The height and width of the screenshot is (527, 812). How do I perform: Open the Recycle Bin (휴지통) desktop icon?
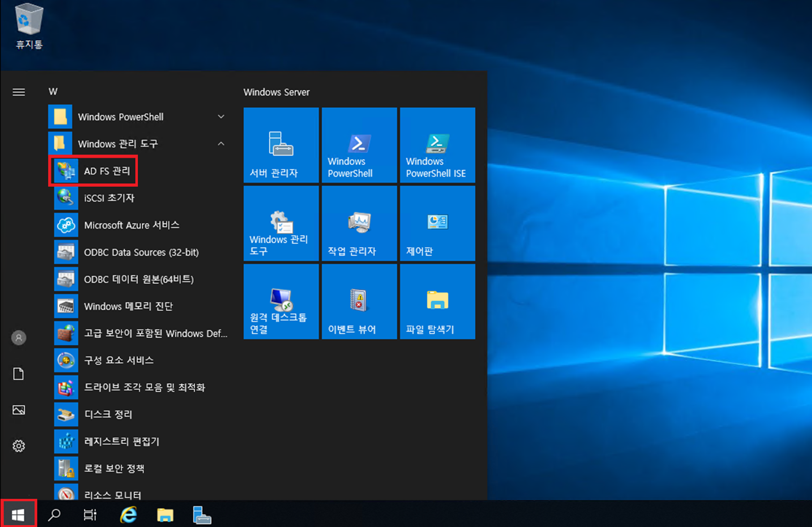click(x=29, y=26)
